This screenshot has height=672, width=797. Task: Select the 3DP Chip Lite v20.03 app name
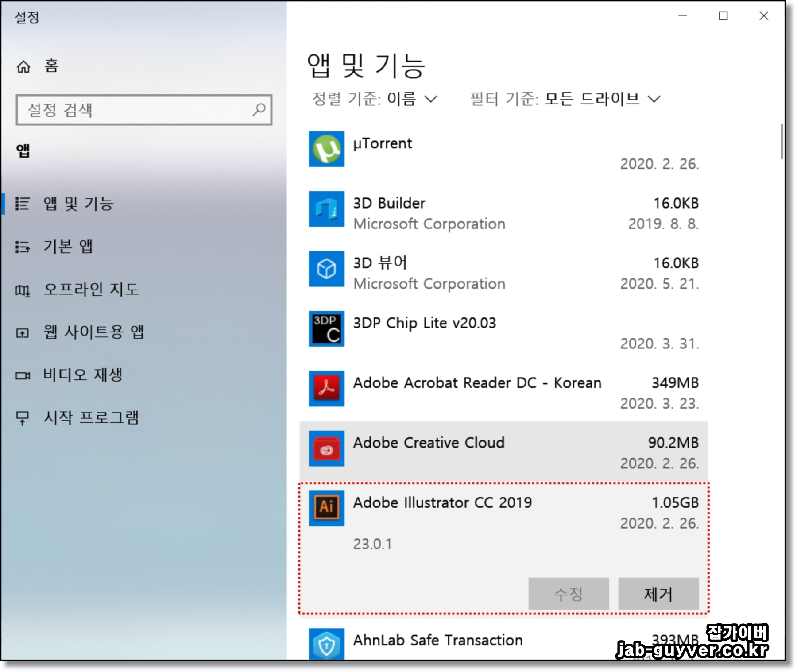(x=425, y=323)
